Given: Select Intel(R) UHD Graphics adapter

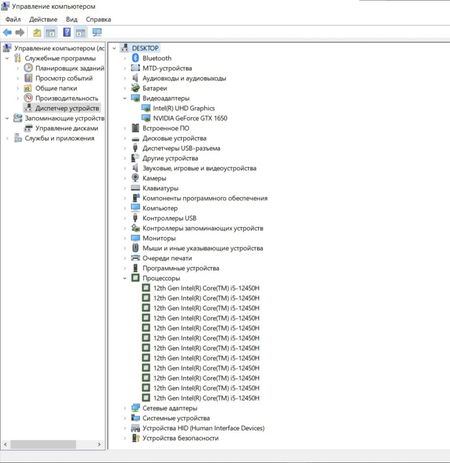Looking at the screenshot, I should (184, 108).
